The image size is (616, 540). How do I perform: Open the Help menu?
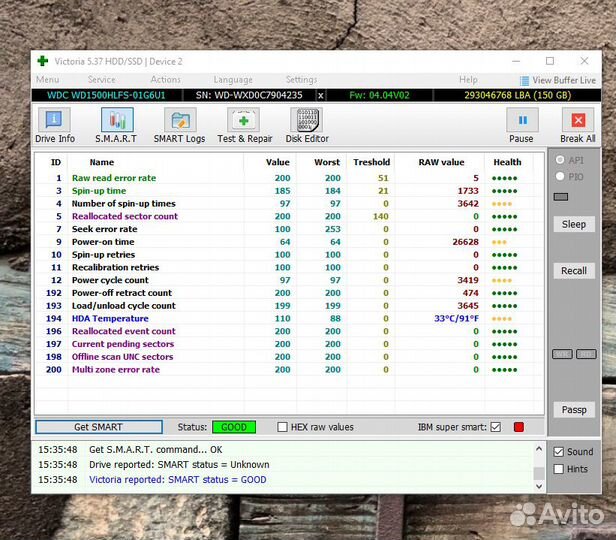click(x=468, y=80)
